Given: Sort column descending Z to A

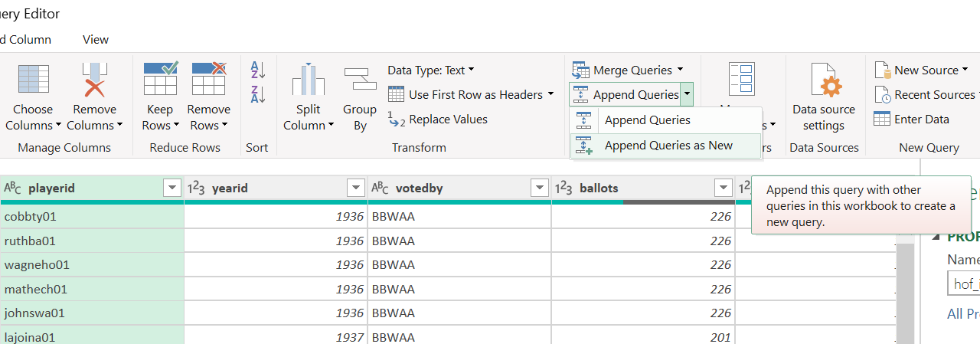Looking at the screenshot, I should [257, 95].
